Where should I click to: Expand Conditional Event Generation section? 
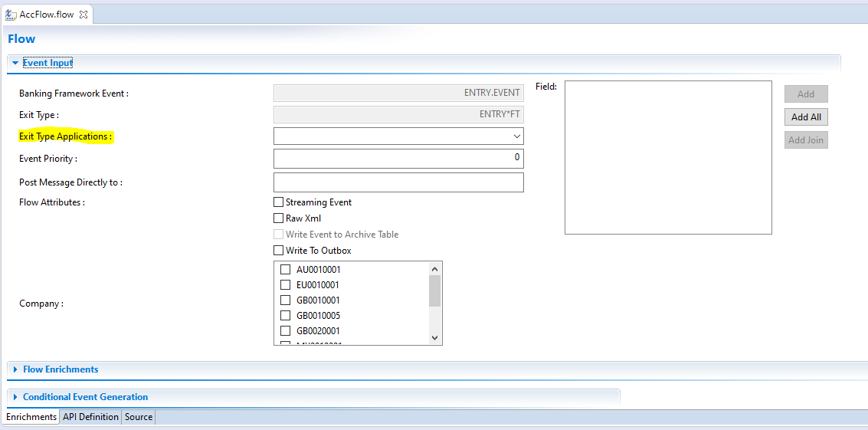15,397
